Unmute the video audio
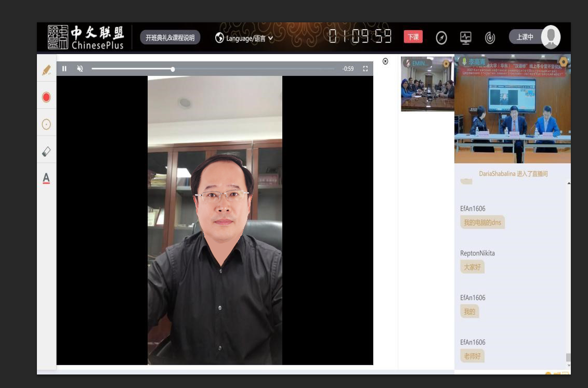588x388 pixels. (80, 69)
